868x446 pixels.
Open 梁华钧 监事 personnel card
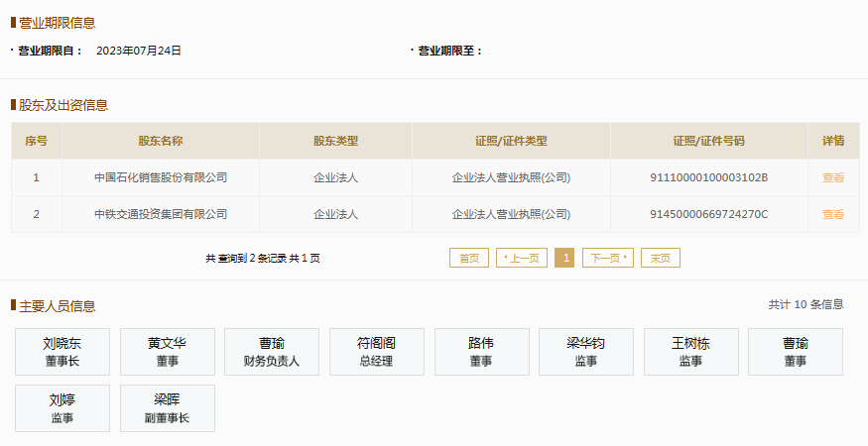point(586,352)
